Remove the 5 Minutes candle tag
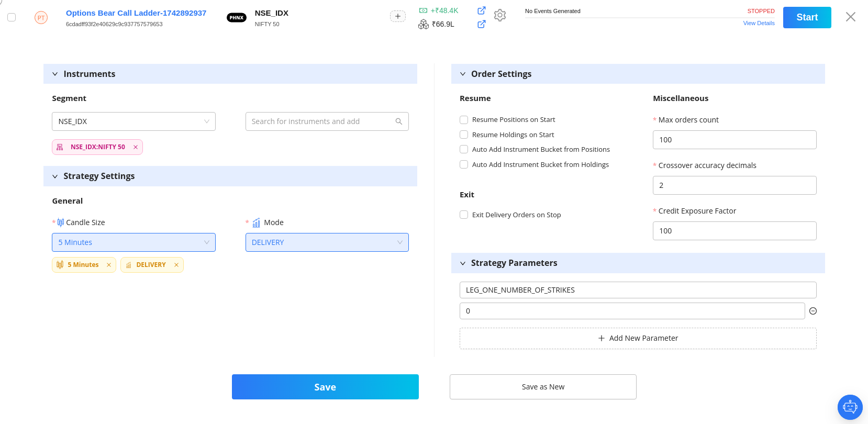Screen dimensions: 868x424 [x=109, y=265]
